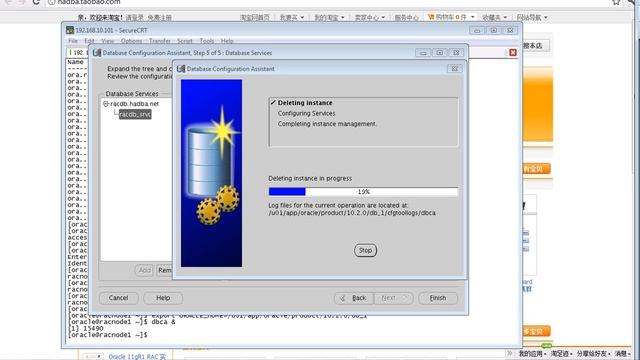640x360 pixels.
Task: Click the Stop button in progress dialog
Action: 365,250
